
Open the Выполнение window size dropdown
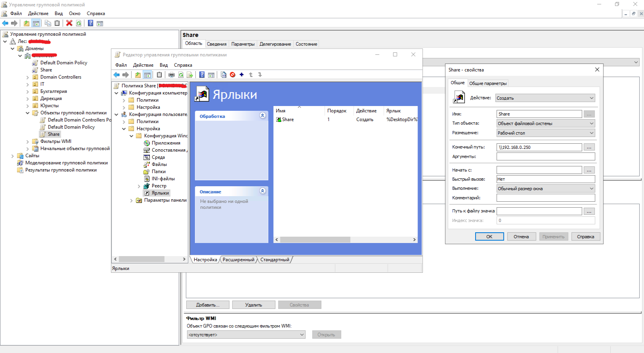[546, 189]
